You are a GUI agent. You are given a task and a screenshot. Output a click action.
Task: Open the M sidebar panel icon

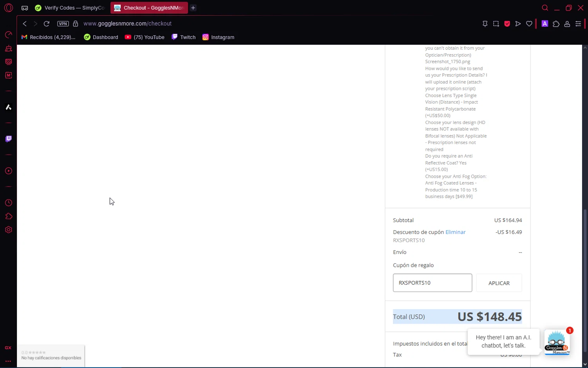tap(8, 75)
